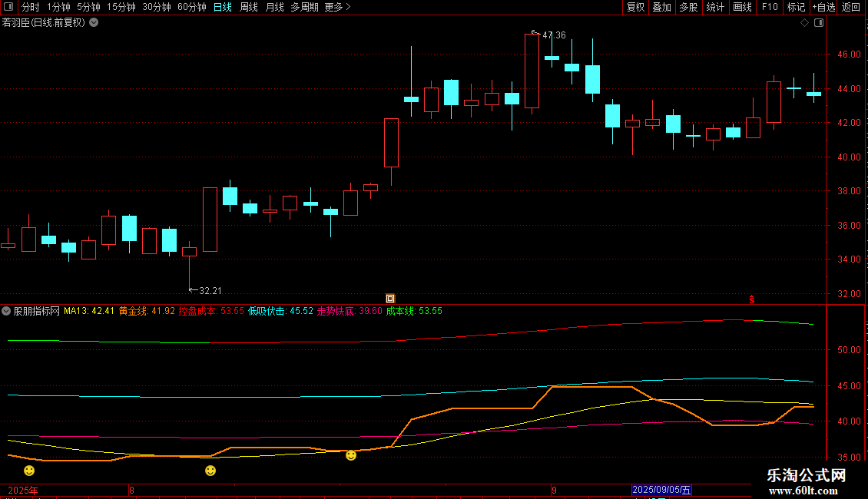Expand dropdown next to 若羽臣 title
868x499 pixels.
pos(94,23)
